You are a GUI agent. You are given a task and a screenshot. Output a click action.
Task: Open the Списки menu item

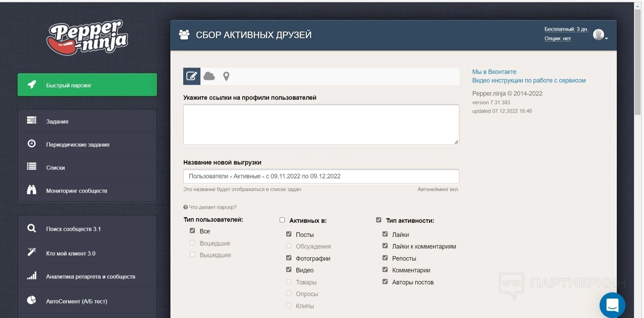point(87,167)
